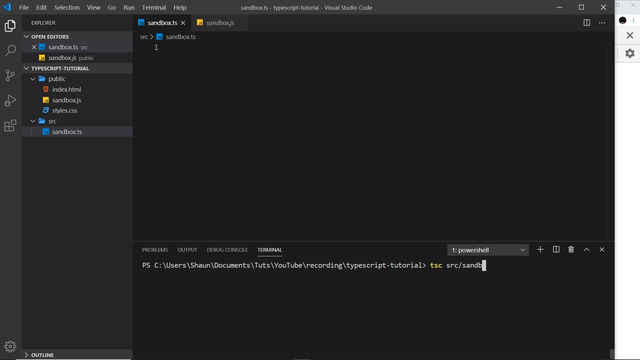Open the View menu
The image size is (640, 360).
[93, 7]
